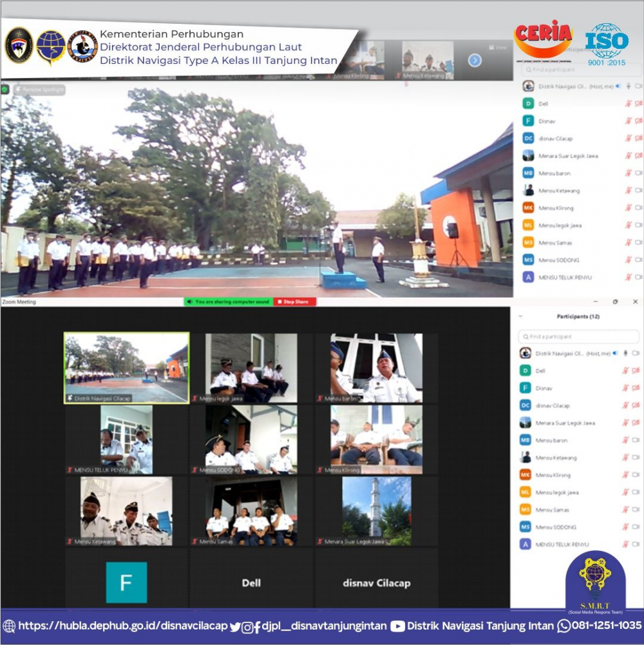Click host microphone icon in spotlight-view participant list

click(x=629, y=86)
